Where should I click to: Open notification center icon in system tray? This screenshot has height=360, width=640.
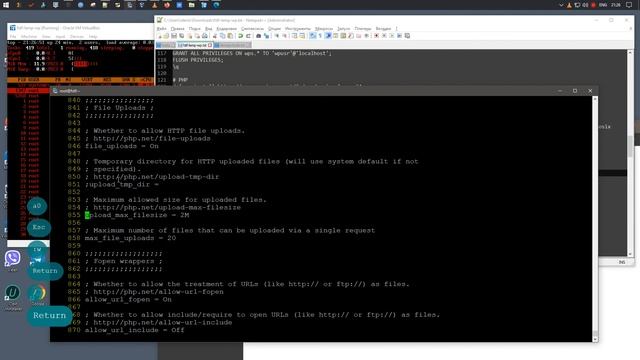tap(629, 5)
